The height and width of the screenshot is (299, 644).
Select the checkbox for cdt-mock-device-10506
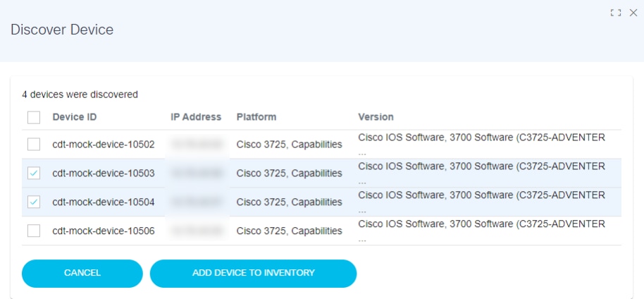point(34,231)
